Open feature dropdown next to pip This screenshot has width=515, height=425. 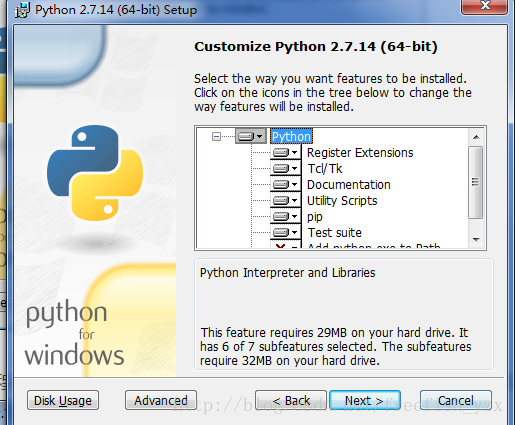(285, 217)
